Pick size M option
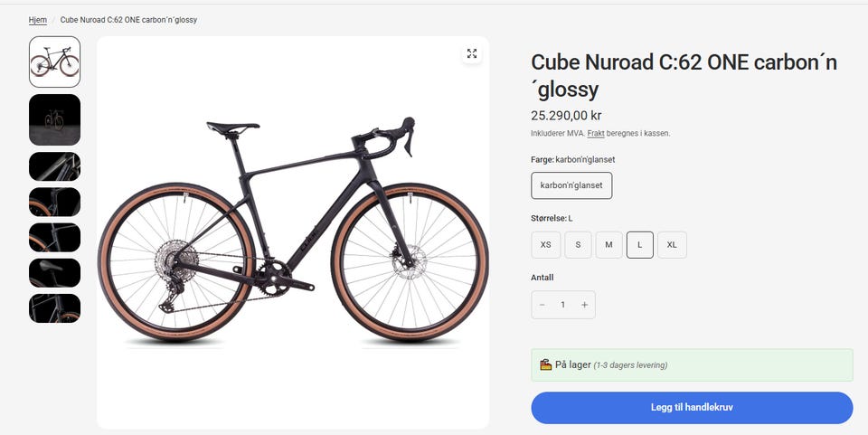Screen dimensions: 868x435 pyautogui.click(x=609, y=245)
